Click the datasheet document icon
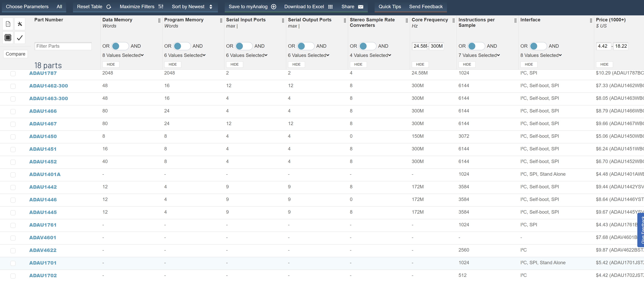644x282 pixels. tap(8, 24)
